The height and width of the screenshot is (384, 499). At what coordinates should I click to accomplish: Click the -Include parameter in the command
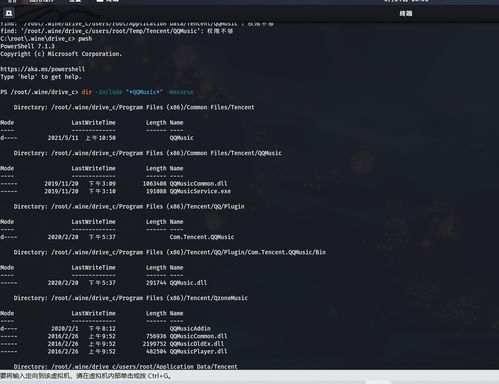pyautogui.click(x=109, y=92)
